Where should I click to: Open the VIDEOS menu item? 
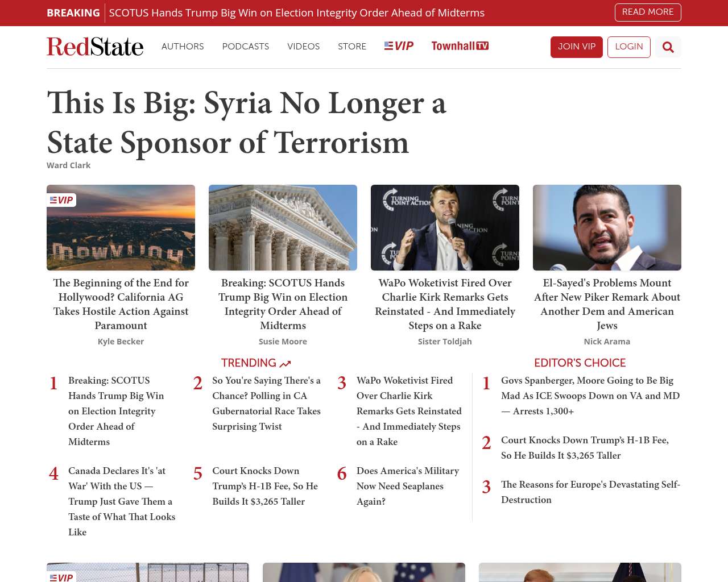(x=304, y=47)
